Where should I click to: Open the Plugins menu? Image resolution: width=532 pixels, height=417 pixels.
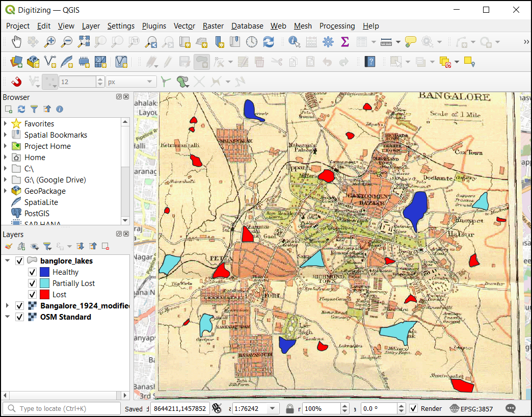pos(154,26)
